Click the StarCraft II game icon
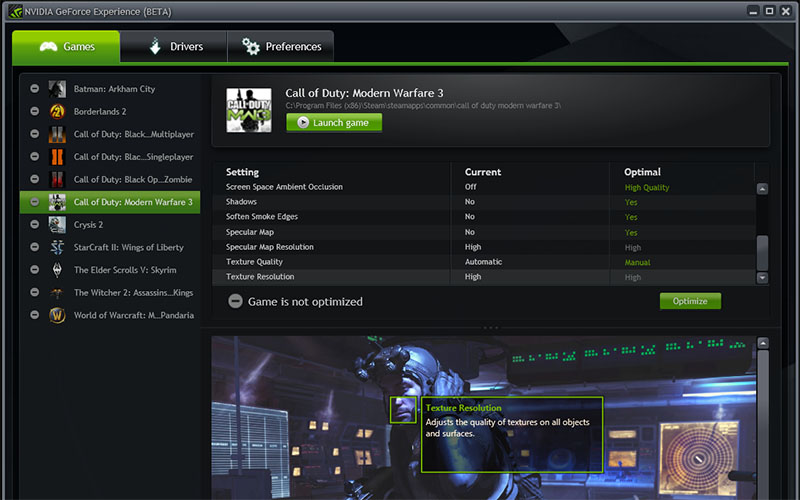 coord(57,247)
